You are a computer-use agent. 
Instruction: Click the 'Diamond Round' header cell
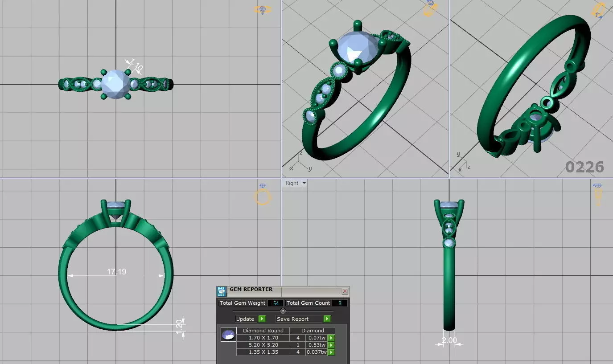[x=263, y=331]
